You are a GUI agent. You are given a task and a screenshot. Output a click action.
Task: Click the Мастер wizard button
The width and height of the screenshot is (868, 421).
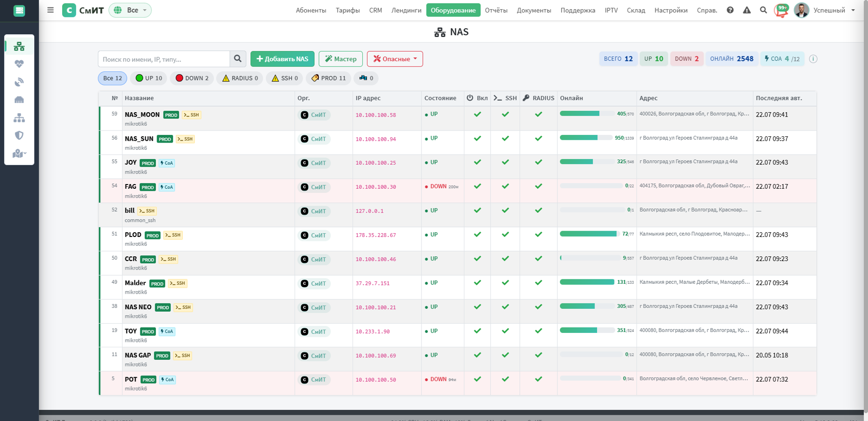tap(341, 59)
